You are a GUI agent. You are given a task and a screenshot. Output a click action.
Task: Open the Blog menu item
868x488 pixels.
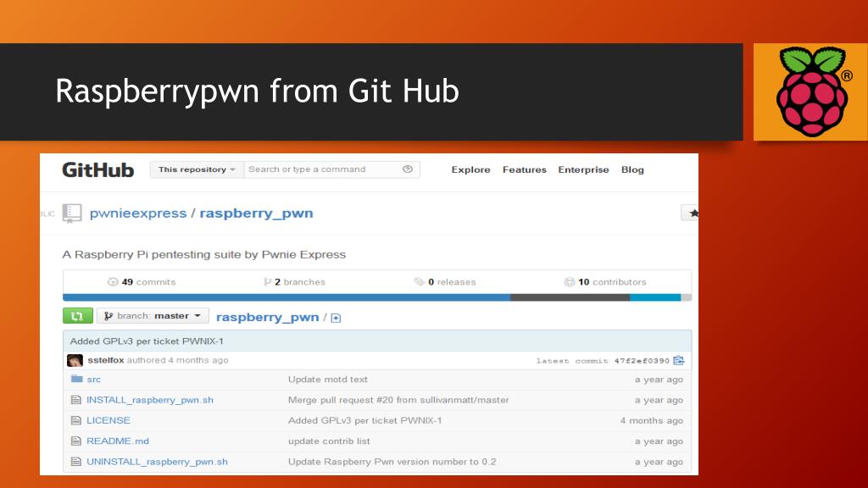coord(632,169)
